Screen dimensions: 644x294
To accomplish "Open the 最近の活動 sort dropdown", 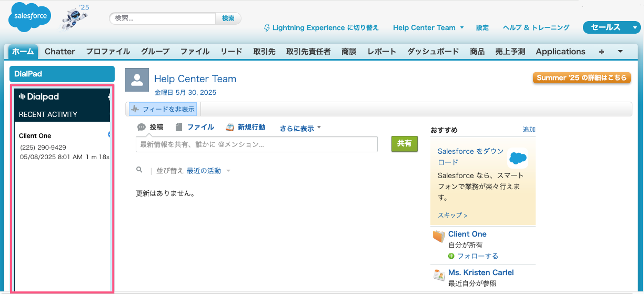I will [x=228, y=171].
